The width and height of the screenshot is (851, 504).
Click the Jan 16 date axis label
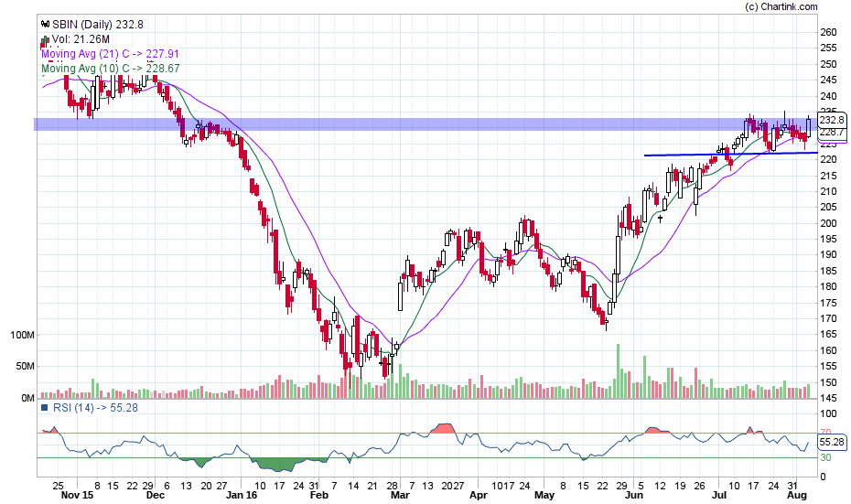[242, 495]
